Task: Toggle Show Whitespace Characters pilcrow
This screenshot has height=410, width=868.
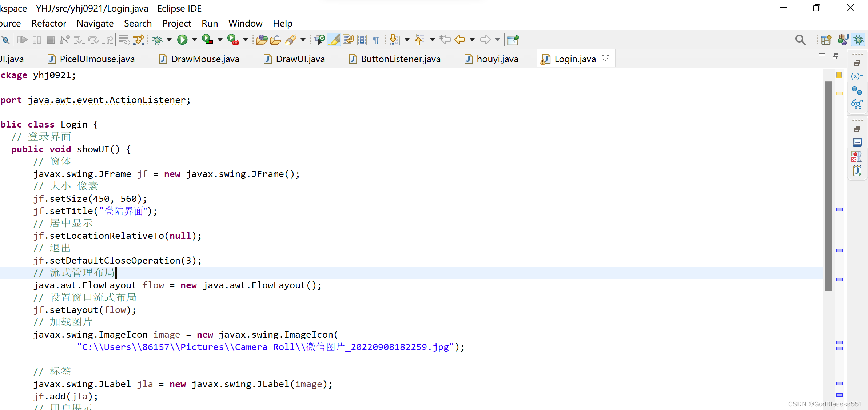Action: 376,40
